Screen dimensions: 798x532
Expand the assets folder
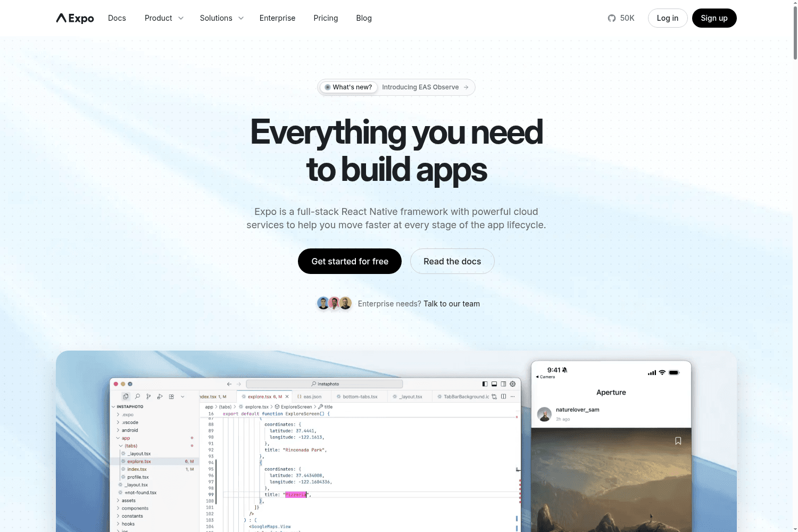click(x=118, y=501)
